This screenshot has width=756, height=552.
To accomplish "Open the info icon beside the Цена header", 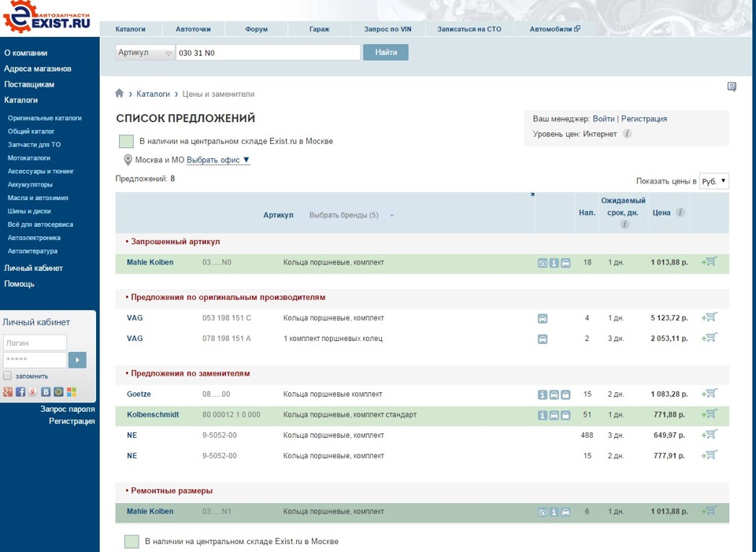I will [x=680, y=212].
